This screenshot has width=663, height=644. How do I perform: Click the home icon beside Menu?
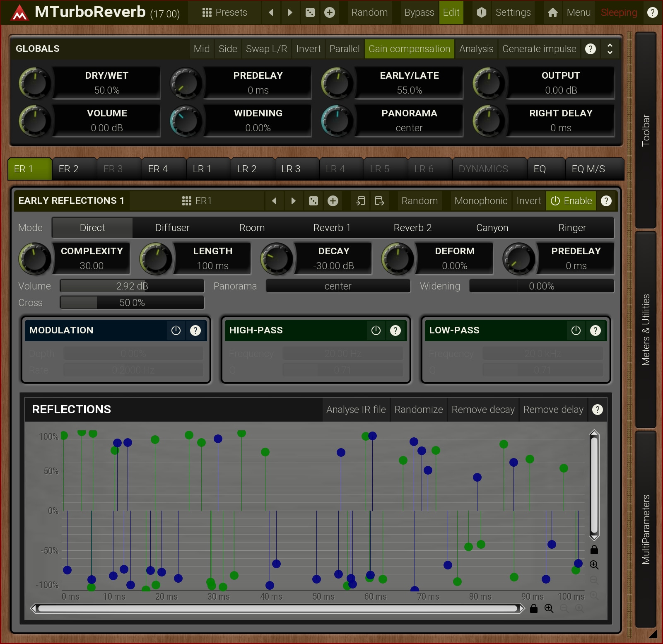[552, 12]
